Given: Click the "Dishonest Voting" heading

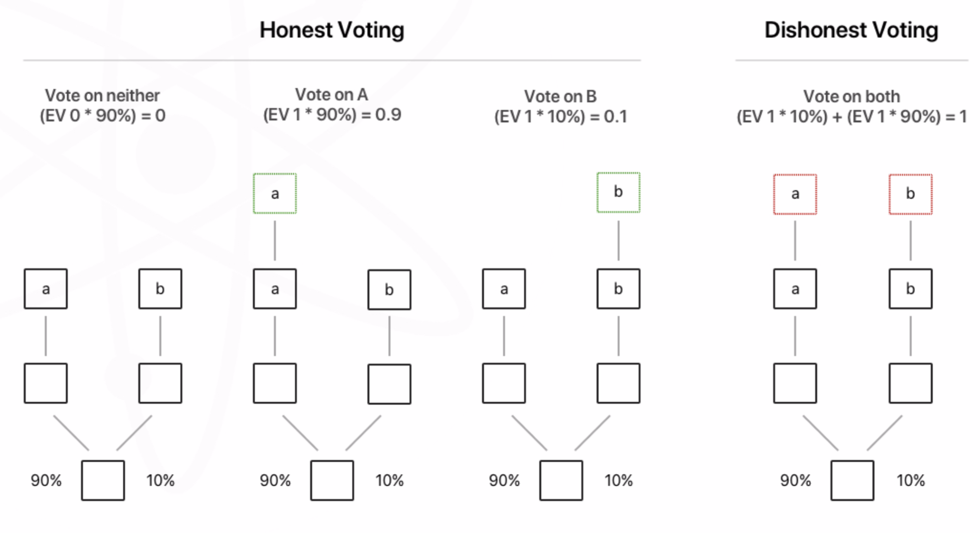Looking at the screenshot, I should tap(851, 30).
